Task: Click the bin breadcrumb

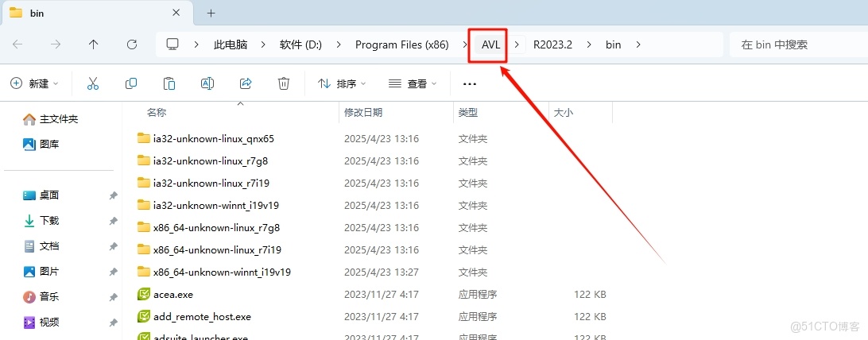Action: 613,44
